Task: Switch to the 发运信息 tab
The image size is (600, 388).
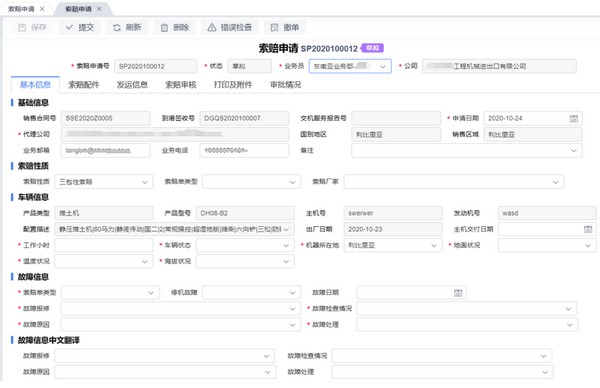Action: click(132, 85)
